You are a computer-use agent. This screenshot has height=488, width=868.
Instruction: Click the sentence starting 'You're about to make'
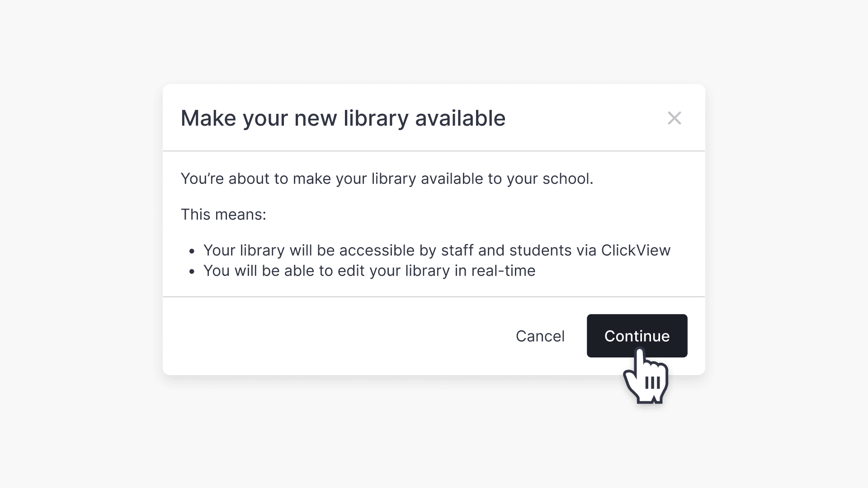(x=387, y=178)
